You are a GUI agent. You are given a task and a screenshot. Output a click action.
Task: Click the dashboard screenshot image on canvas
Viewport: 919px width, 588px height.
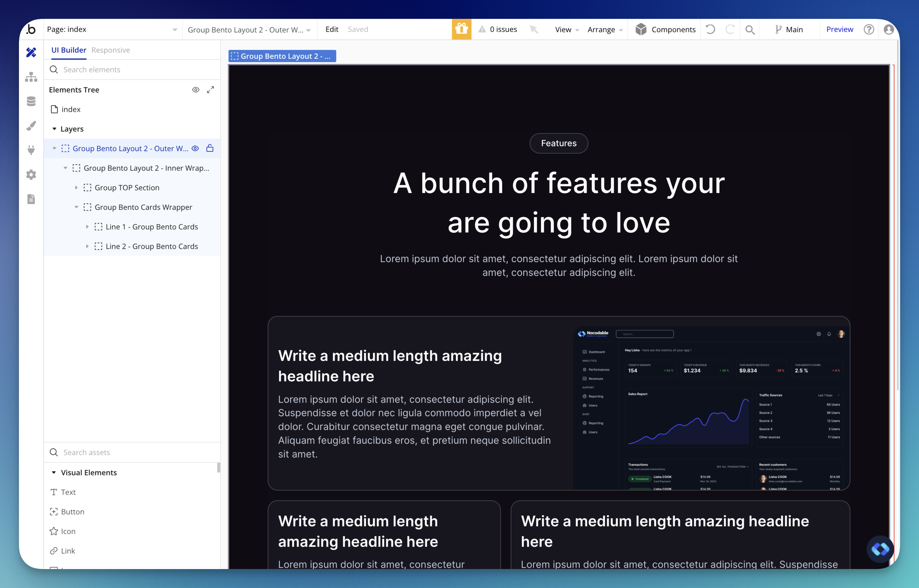pos(711,408)
